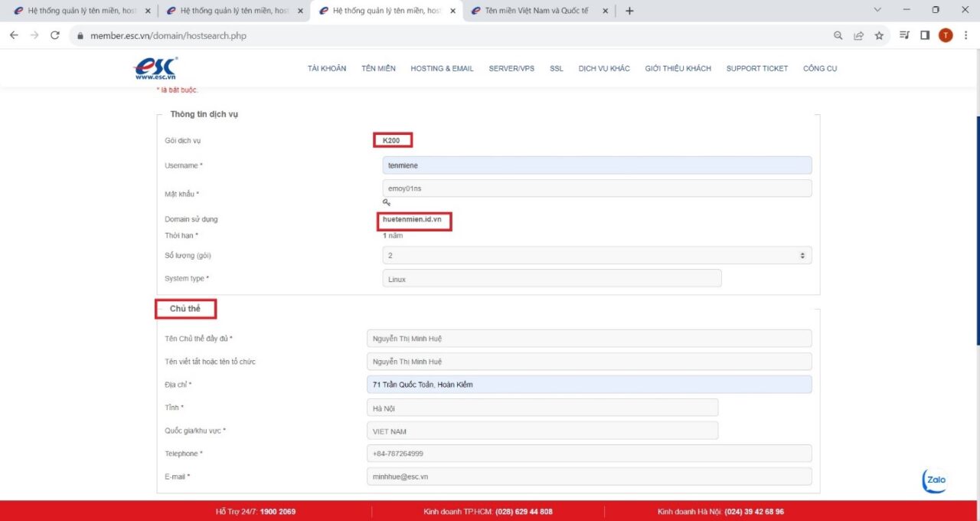
Task: Open the GIỚI THIỆU KHÁCH menu
Action: (678, 69)
